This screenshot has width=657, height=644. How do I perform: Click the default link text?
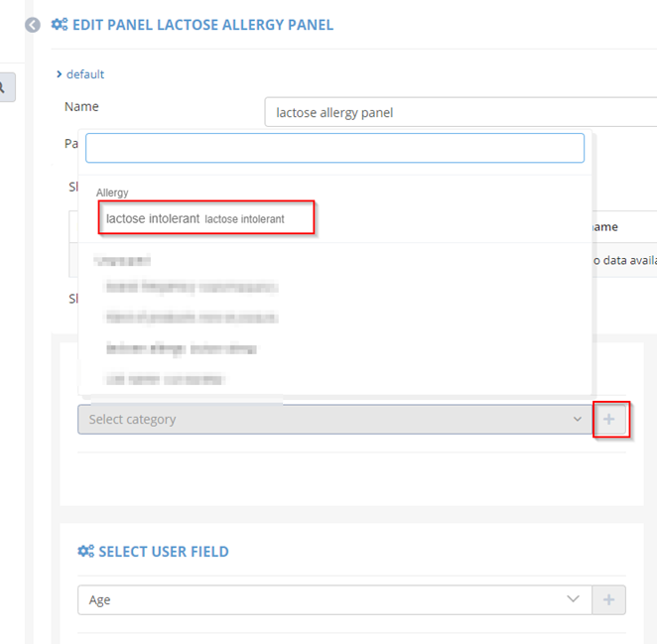85,74
